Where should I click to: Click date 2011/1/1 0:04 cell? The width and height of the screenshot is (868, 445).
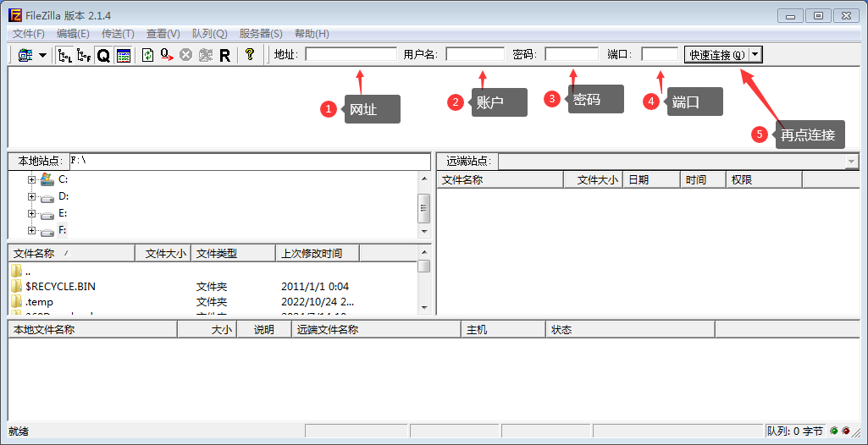[315, 286]
